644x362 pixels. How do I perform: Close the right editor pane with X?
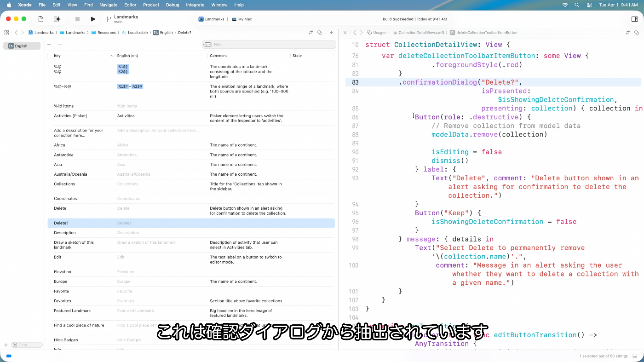345,33
